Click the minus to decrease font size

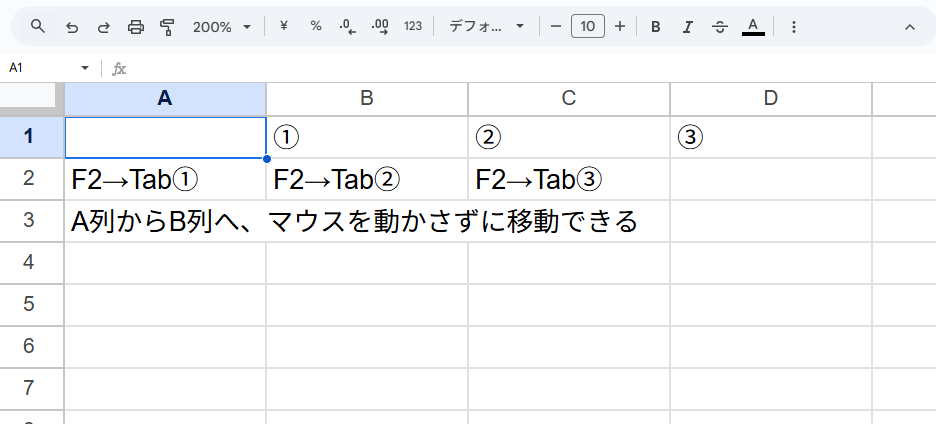click(556, 27)
